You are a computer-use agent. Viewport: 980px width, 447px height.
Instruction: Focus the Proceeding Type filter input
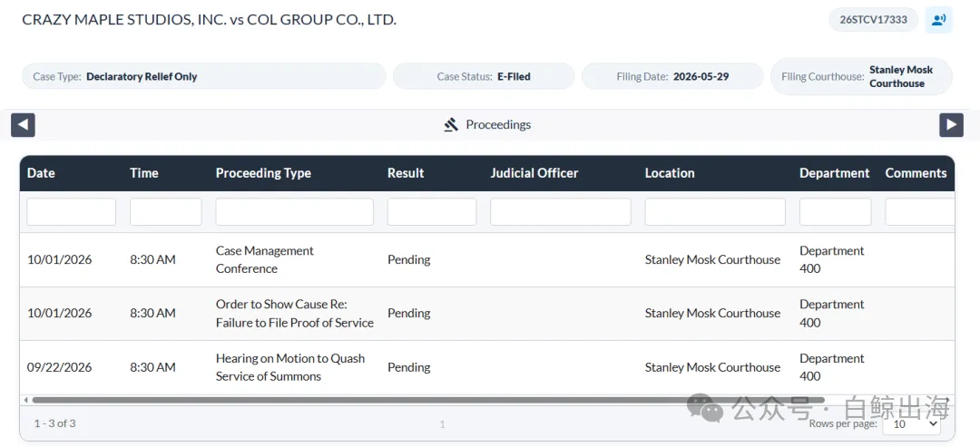(294, 211)
